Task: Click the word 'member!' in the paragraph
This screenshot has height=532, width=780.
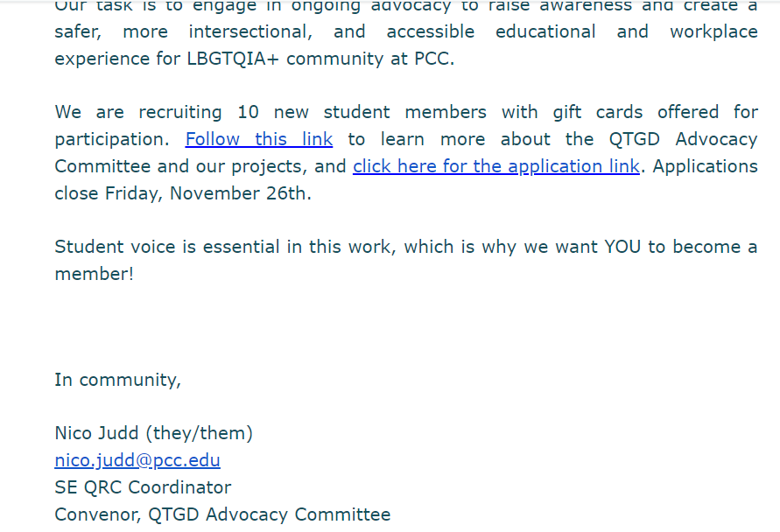Action: 94,274
